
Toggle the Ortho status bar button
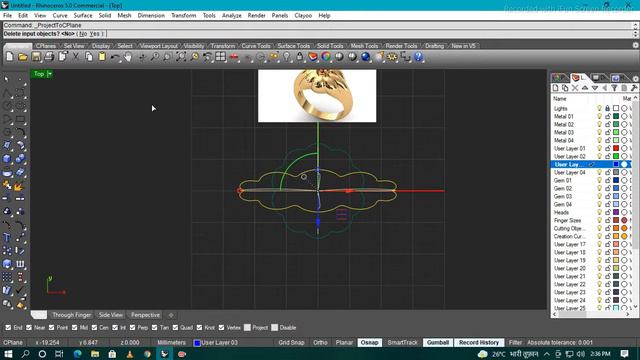tap(320, 342)
